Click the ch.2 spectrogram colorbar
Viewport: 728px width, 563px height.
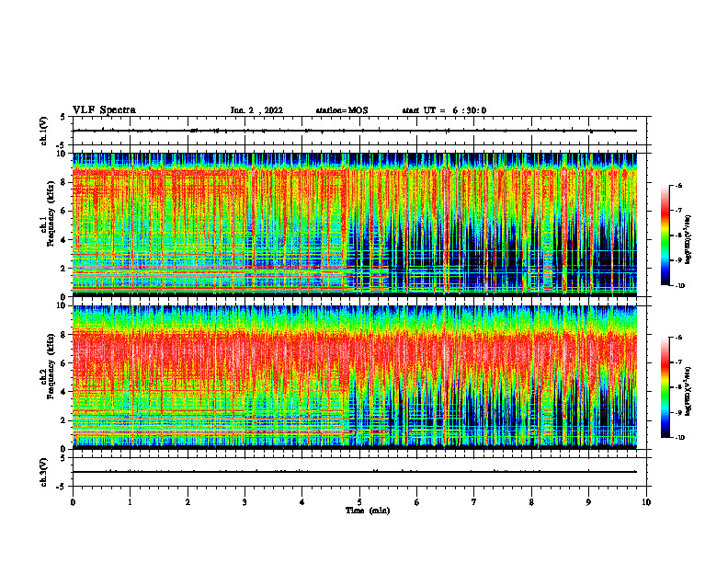point(665,387)
